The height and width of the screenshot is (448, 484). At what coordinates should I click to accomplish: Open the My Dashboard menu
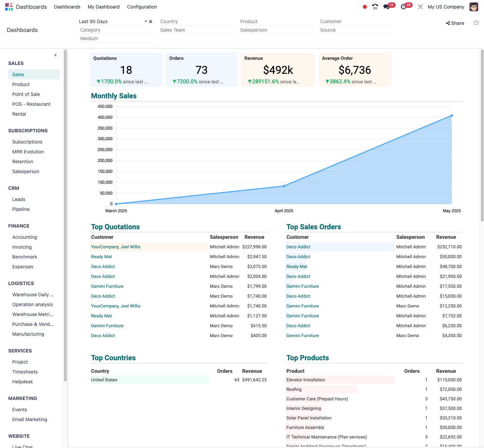pyautogui.click(x=104, y=7)
